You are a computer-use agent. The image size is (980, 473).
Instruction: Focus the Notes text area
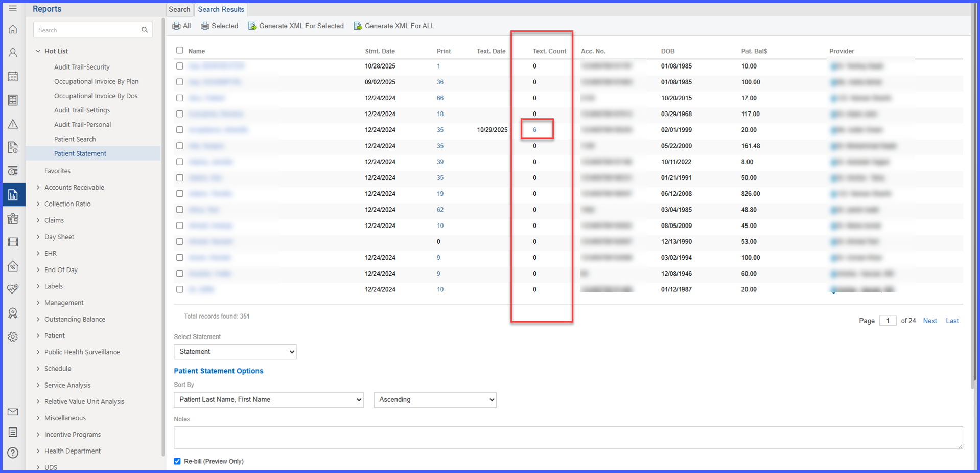point(568,438)
